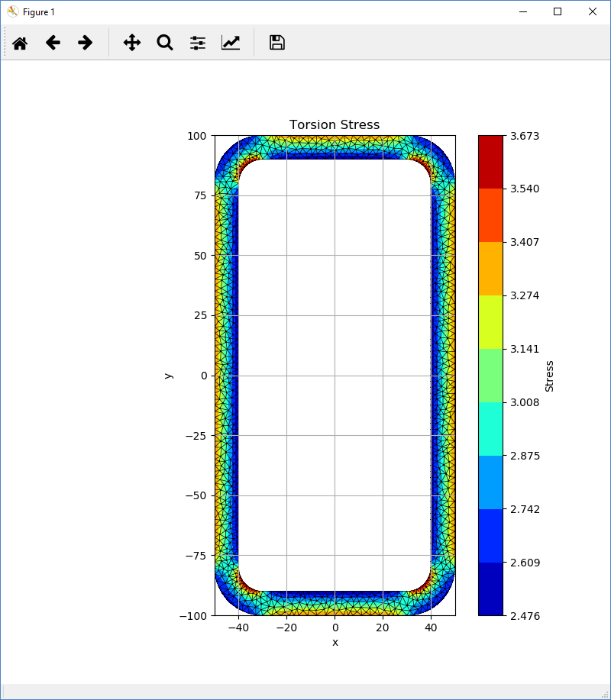Open Edit axis figure options icon
This screenshot has width=611, height=700.
tap(231, 43)
